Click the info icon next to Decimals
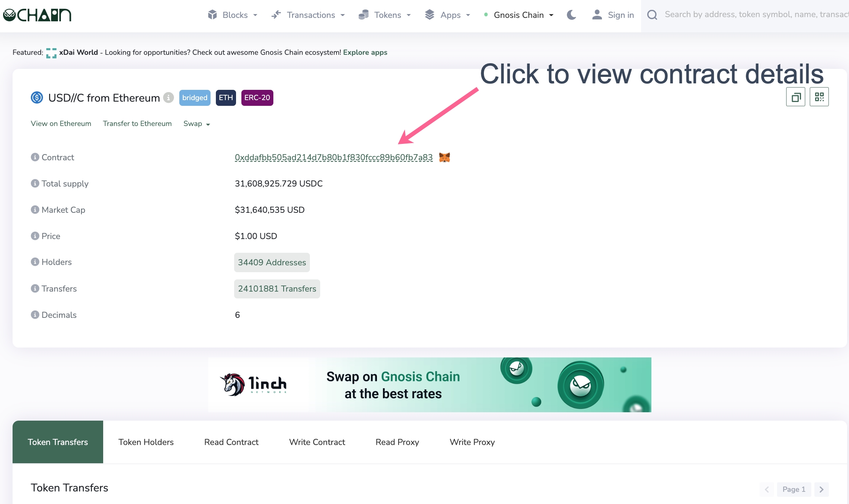Viewport: 849px width, 504px height. 35,315
